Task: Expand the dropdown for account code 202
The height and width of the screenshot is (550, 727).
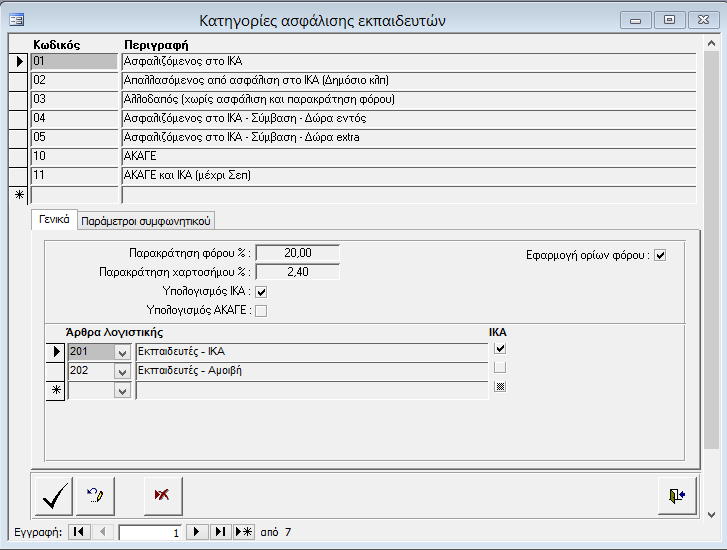Action: point(122,371)
